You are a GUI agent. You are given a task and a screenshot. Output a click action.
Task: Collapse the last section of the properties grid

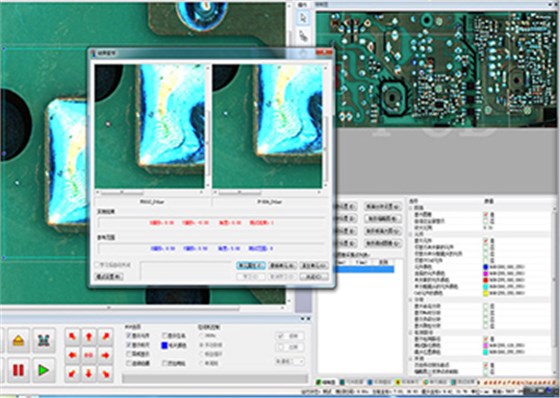(x=411, y=358)
